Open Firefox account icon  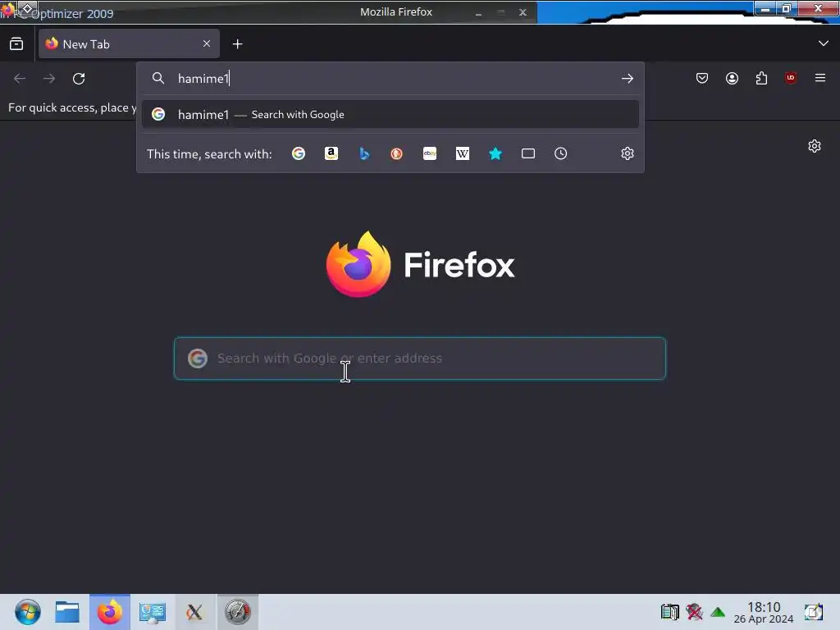(732, 78)
